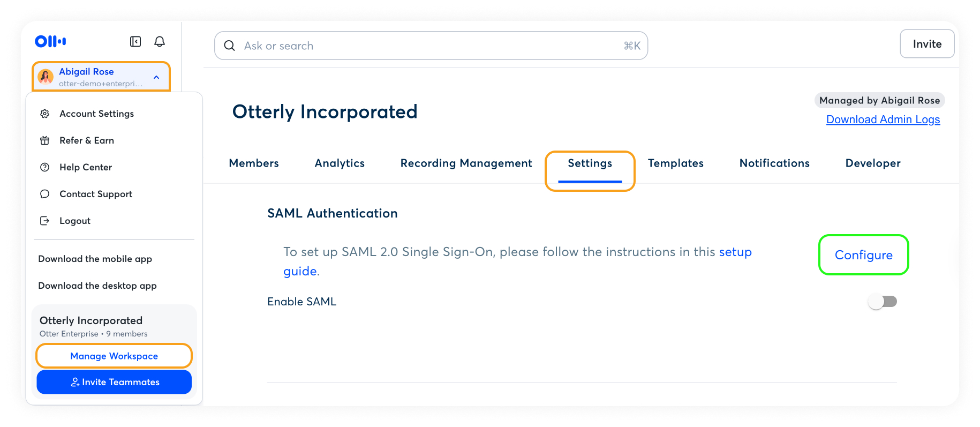Click the Configure button for SAML
The width and height of the screenshot is (980, 427).
point(863,255)
